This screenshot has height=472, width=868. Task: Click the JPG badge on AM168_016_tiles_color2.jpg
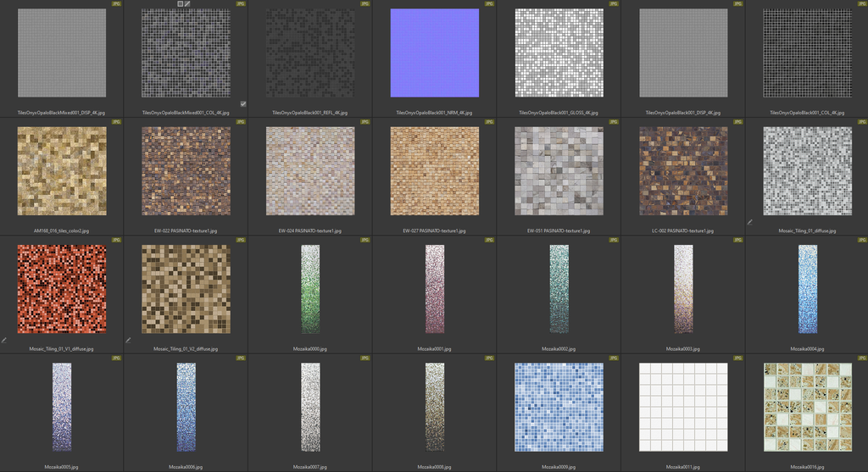coord(116,122)
